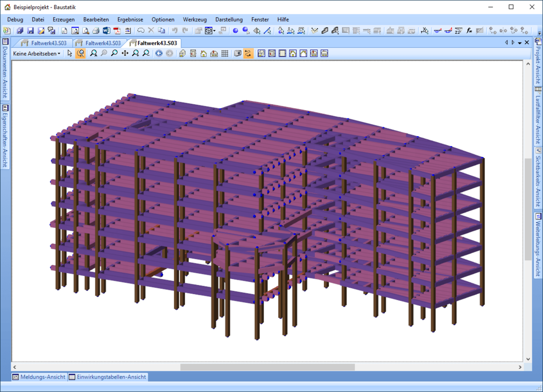Image resolution: width=543 pixels, height=392 pixels.
Task: Open the Ergebnisse menu
Action: (x=130, y=19)
